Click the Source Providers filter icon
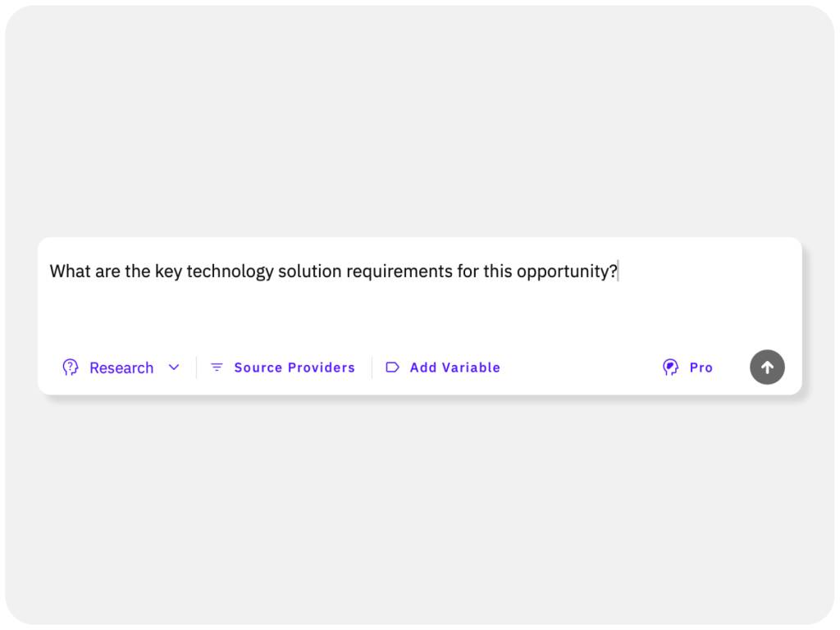The image size is (840, 630). click(217, 367)
